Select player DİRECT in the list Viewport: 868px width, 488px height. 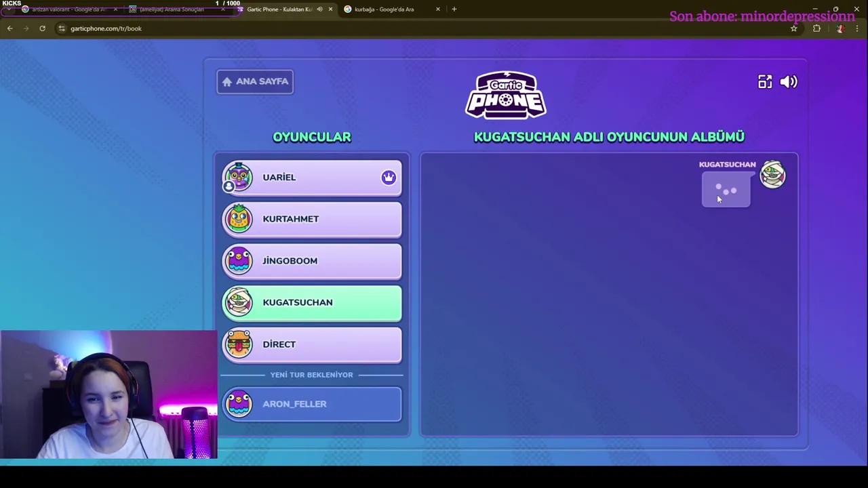point(312,344)
